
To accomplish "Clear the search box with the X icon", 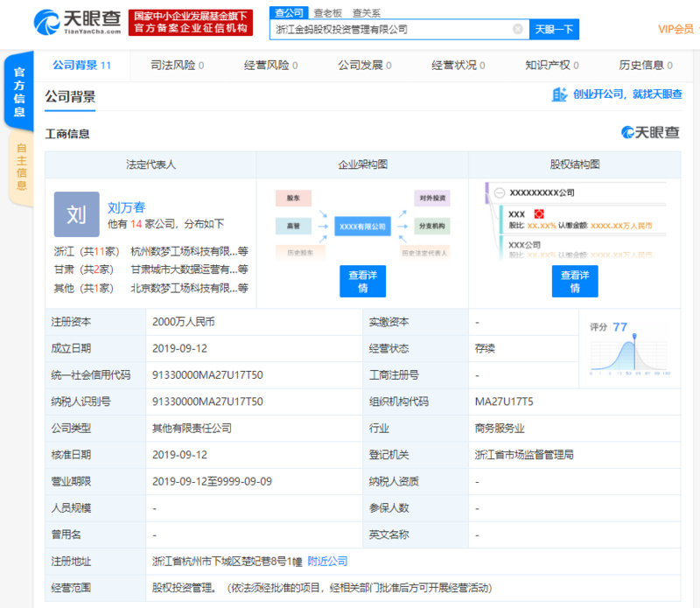I will 517,29.
